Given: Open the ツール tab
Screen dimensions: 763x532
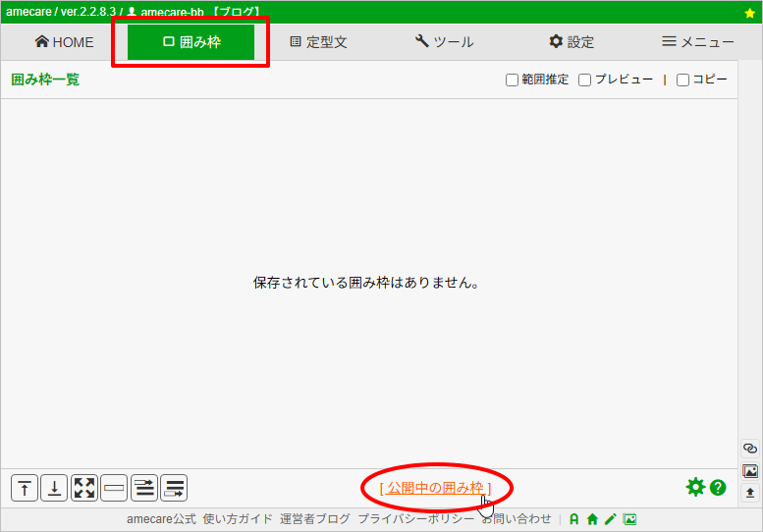Looking at the screenshot, I should (x=444, y=42).
